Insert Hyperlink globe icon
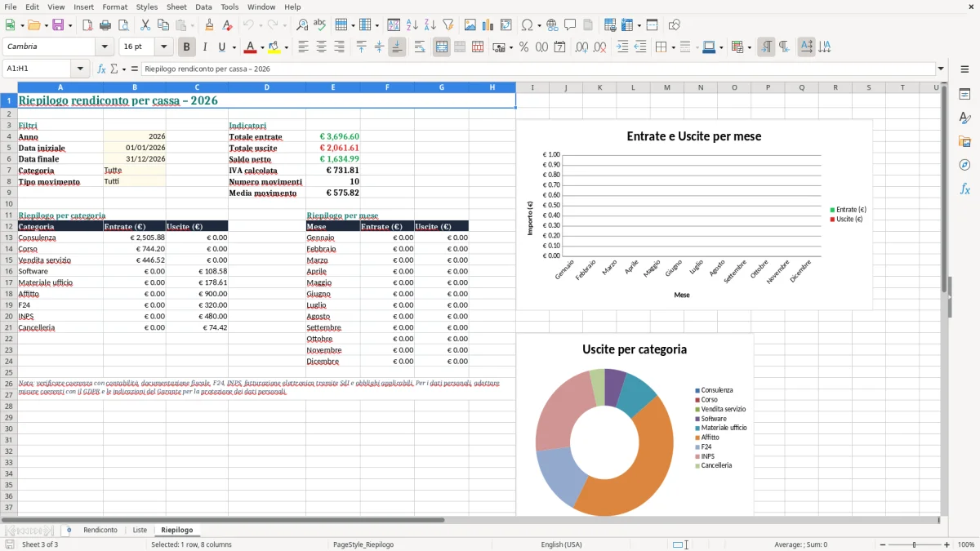 [x=552, y=25]
